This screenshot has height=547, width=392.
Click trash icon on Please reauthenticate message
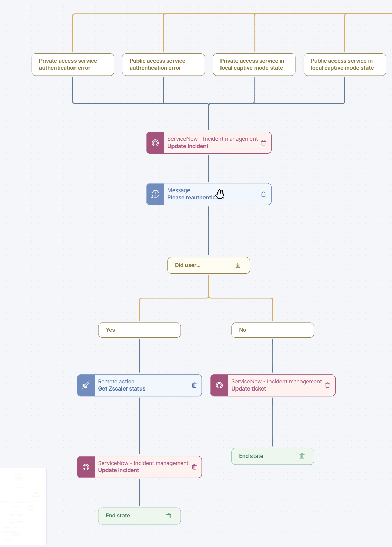pyautogui.click(x=263, y=194)
